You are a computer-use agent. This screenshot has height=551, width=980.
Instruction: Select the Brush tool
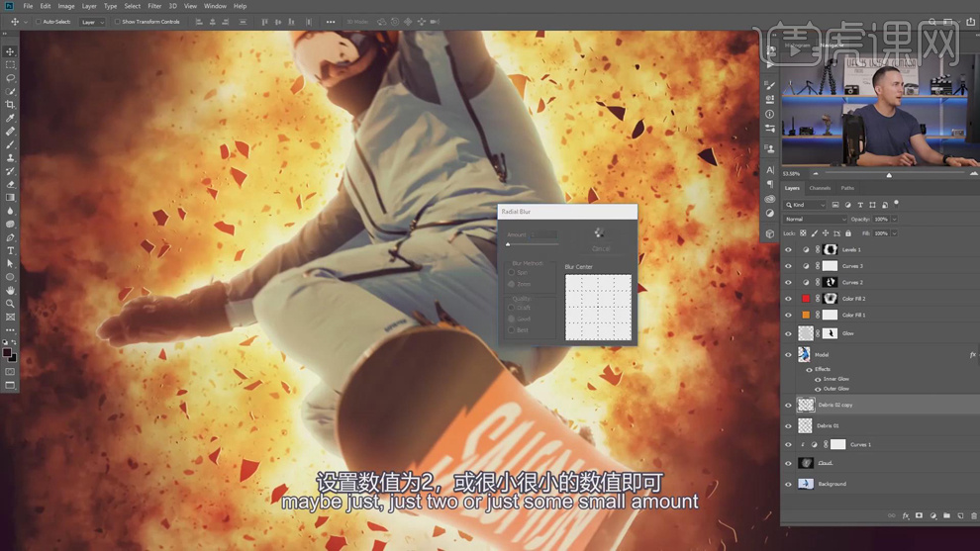(10, 145)
